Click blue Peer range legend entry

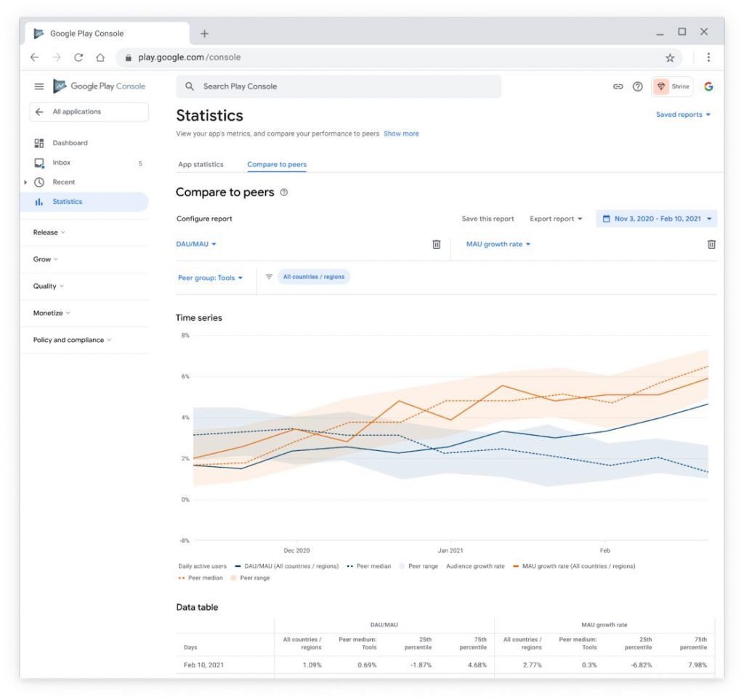tap(418, 566)
